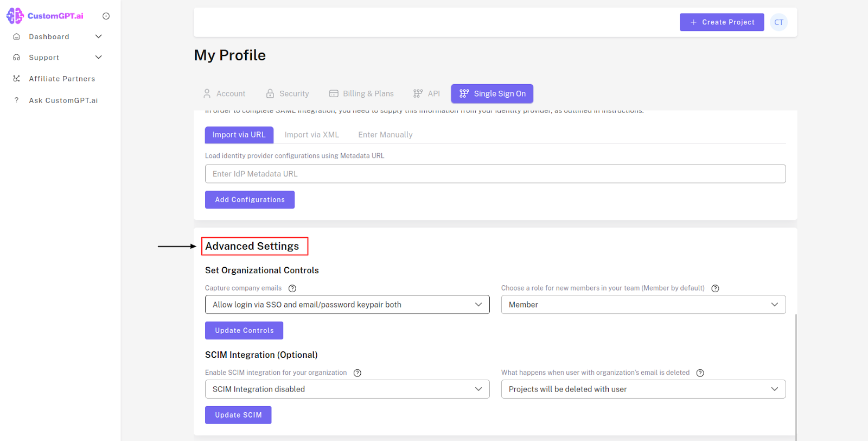Expand the Support sidebar menu chevron
This screenshot has height=441, width=868.
point(99,57)
